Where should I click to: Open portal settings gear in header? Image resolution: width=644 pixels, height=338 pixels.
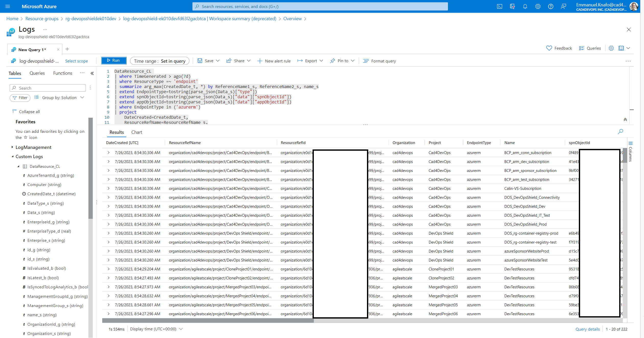(538, 6)
